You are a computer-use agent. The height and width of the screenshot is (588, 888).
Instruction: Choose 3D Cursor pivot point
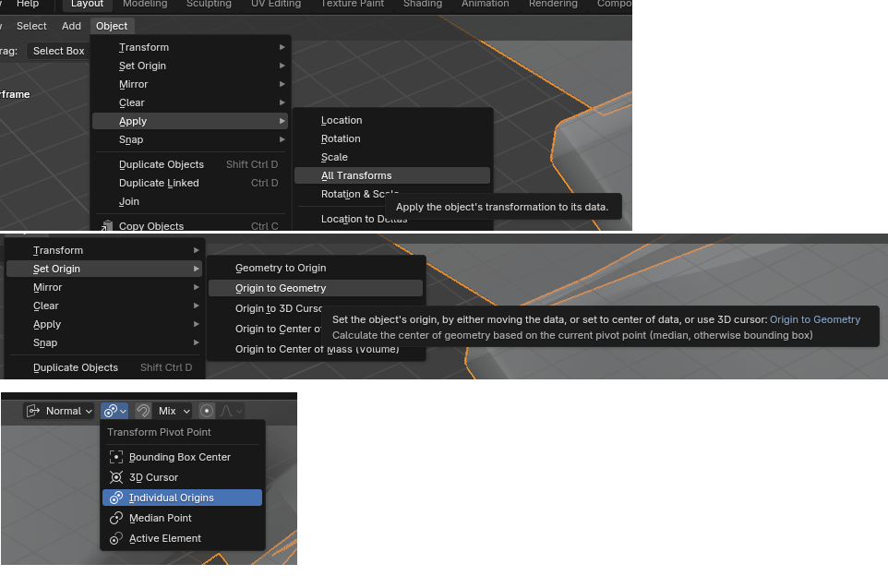[182, 477]
